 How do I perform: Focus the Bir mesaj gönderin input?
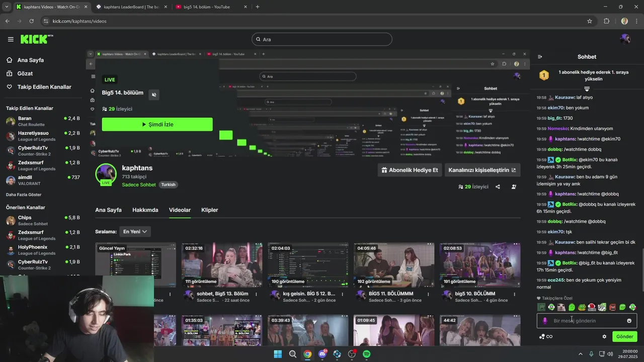[x=587, y=321]
